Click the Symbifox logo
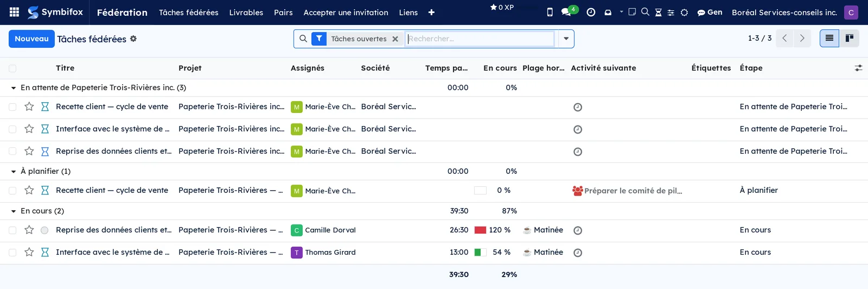 tap(55, 12)
